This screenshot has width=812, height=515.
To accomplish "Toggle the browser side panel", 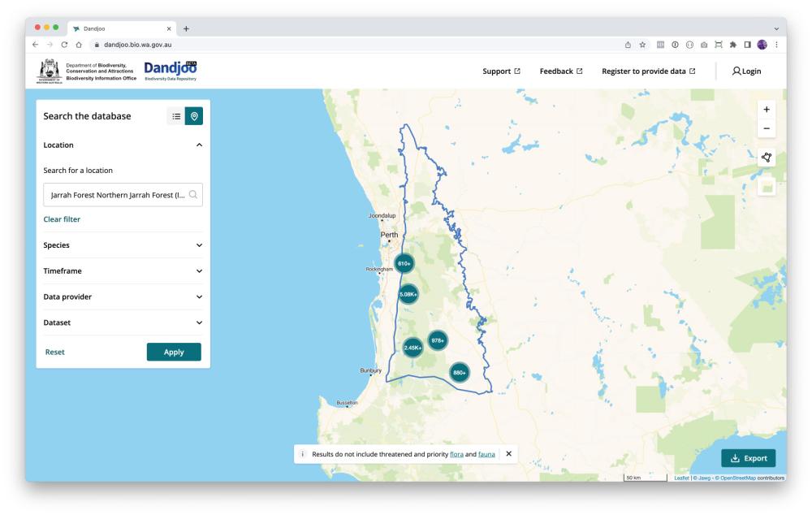I will coord(747,45).
